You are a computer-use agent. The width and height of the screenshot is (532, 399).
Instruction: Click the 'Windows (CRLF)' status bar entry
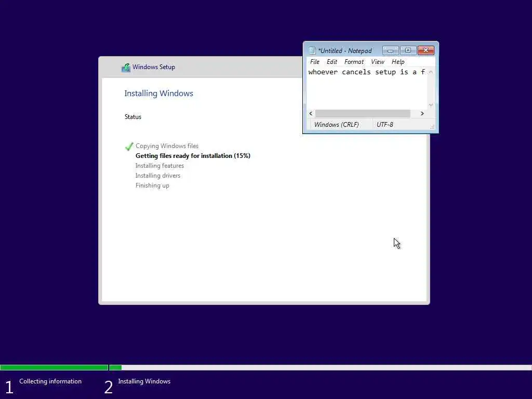point(336,125)
